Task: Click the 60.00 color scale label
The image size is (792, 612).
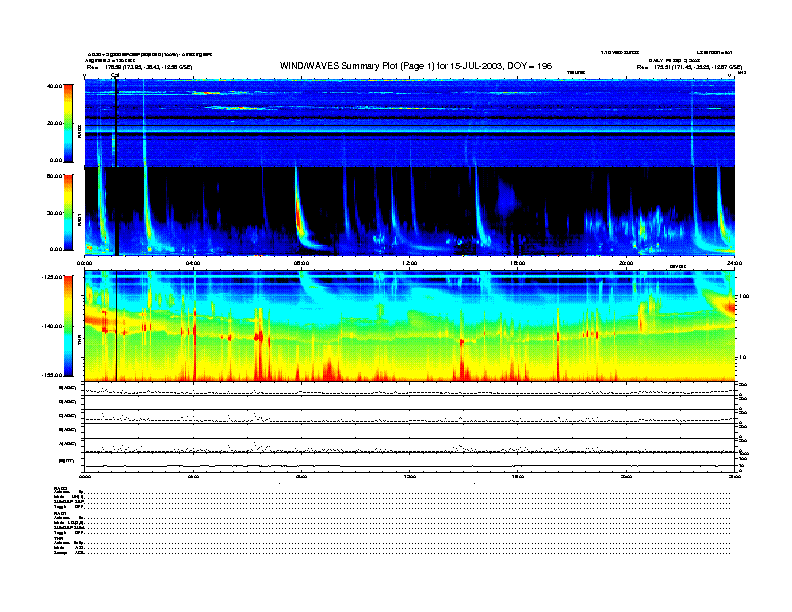Action: 55,176
